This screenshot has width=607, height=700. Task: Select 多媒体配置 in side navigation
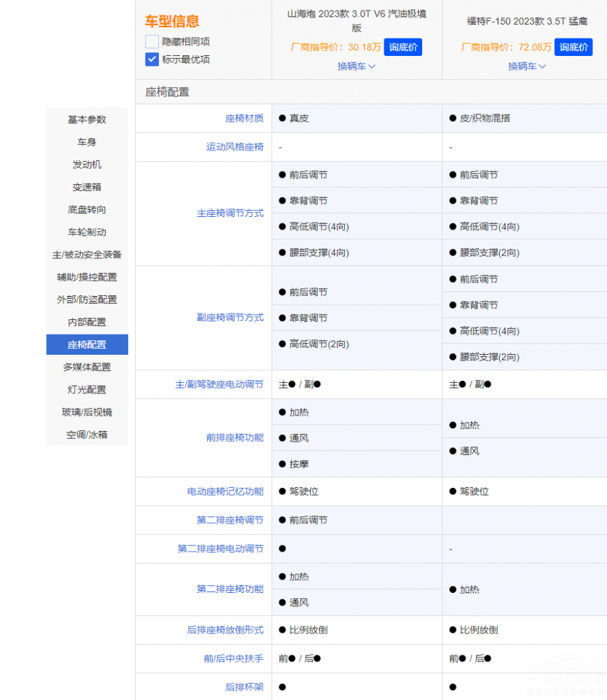click(x=87, y=367)
